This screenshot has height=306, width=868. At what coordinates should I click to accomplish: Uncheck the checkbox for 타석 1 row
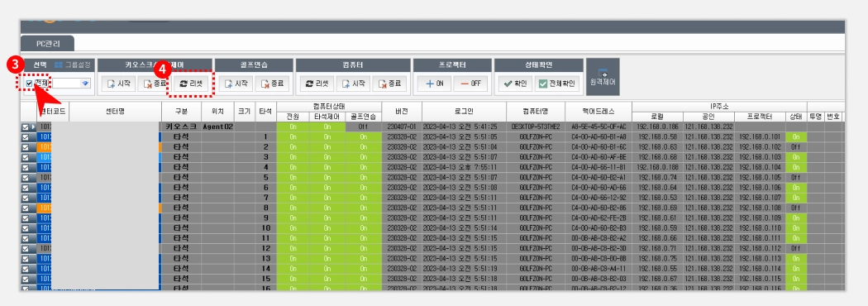[26, 137]
